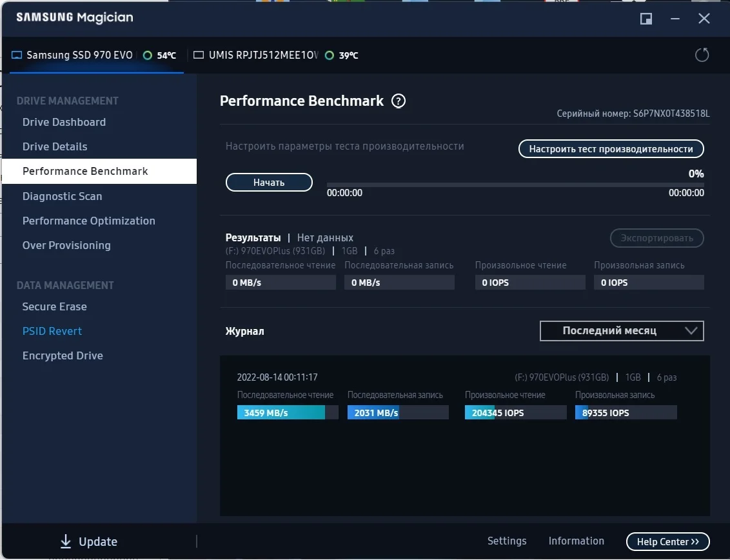Click the 0 IOPS Произвольная запись result field

click(x=649, y=283)
